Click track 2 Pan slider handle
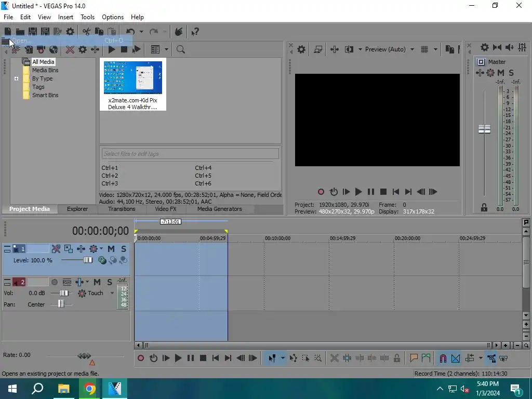532x399 pixels. coord(61,304)
